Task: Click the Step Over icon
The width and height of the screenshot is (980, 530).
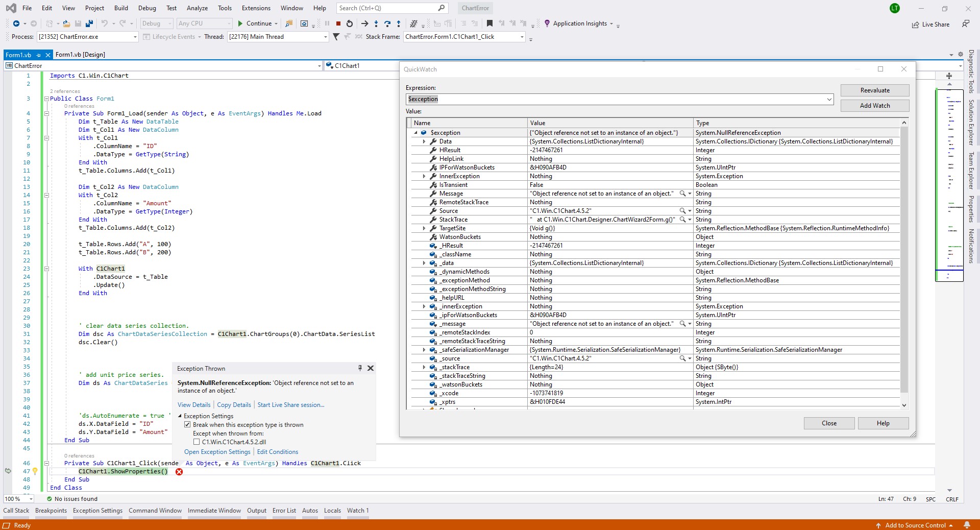Action: point(387,23)
